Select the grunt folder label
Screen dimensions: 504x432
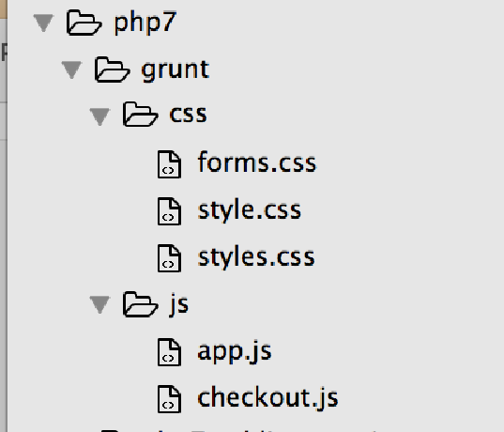[x=176, y=70]
